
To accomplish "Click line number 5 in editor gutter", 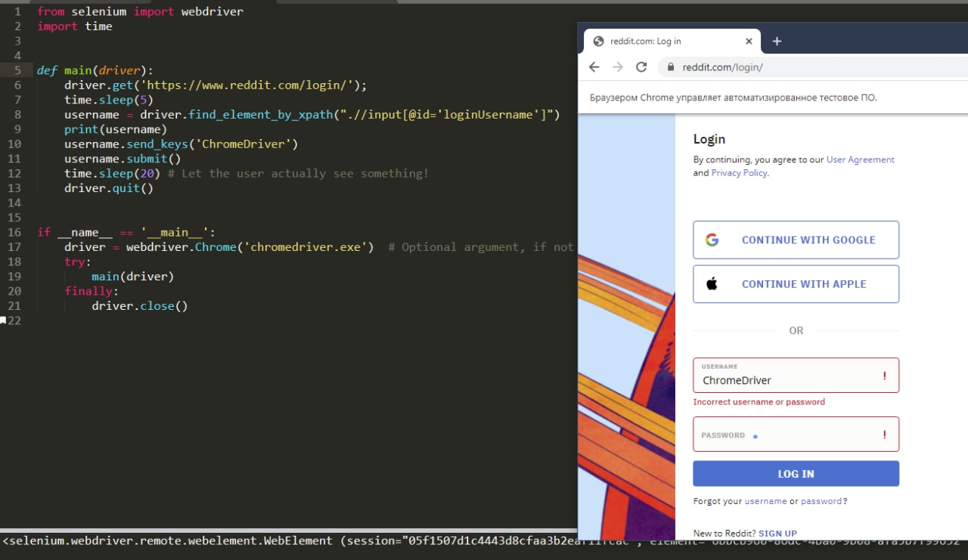I will (x=17, y=70).
